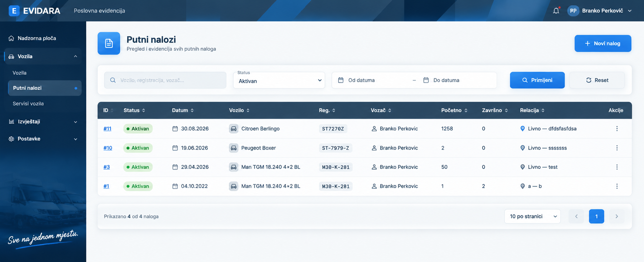644x262 pixels.
Task: Click location pin for Livno — dfdsfasfdsa
Action: pyautogui.click(x=523, y=129)
